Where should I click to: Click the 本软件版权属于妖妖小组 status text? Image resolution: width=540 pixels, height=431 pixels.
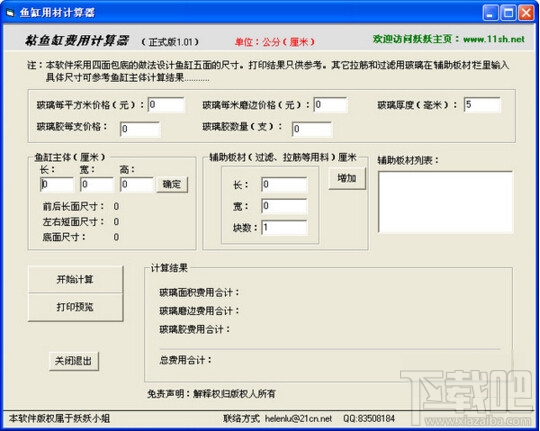tap(60, 419)
